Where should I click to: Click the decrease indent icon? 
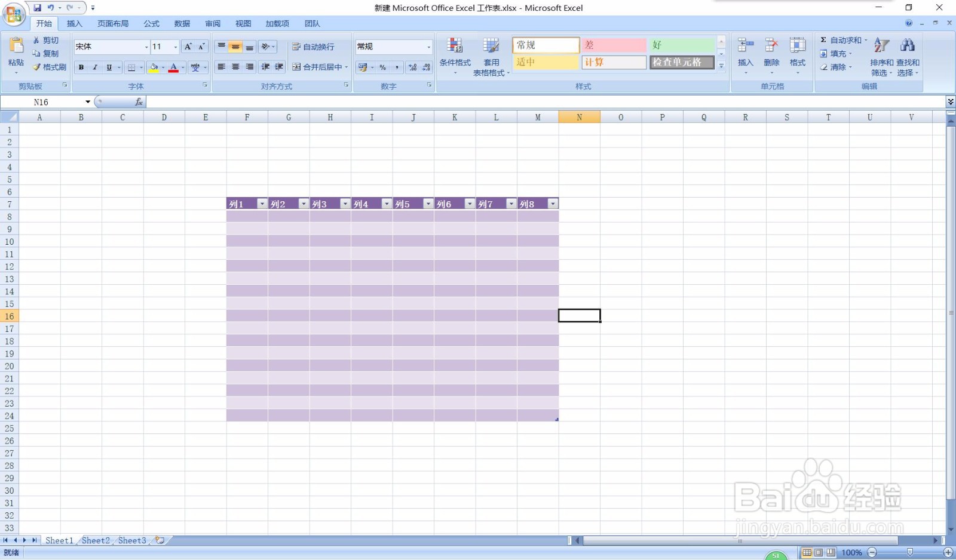(265, 67)
